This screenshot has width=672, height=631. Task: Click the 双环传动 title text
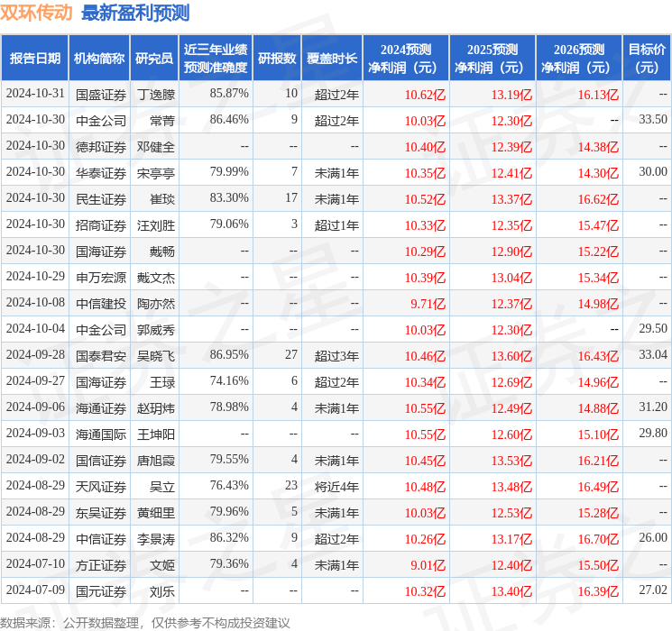(36, 13)
